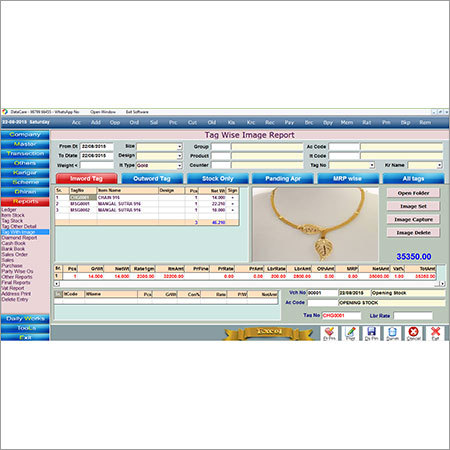Viewport: 450px width, 450px height.
Task: Select Ledger in the reports list
Action: tap(9, 210)
